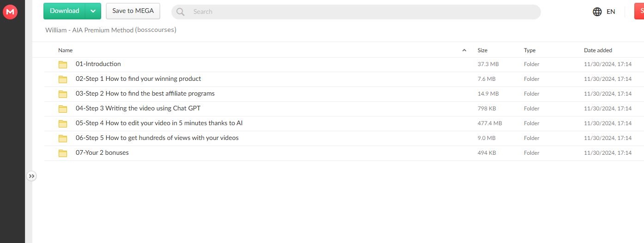Click the Save to MEGA button
The image size is (644, 243).
[x=133, y=11]
